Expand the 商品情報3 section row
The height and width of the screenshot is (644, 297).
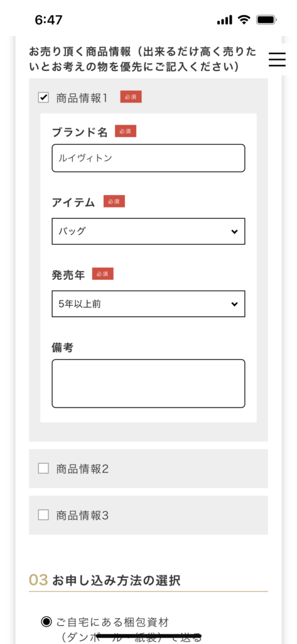coord(148,515)
